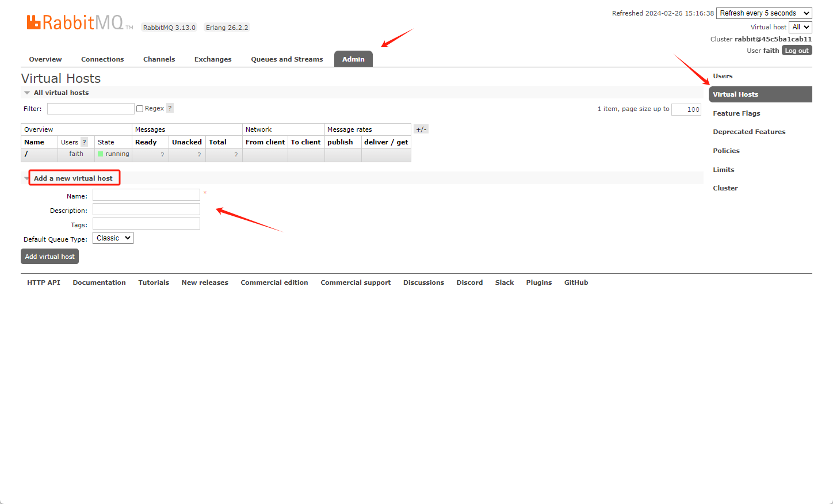Screen dimensions: 833x504
Task: Switch to the Exchanges tab
Action: [213, 59]
